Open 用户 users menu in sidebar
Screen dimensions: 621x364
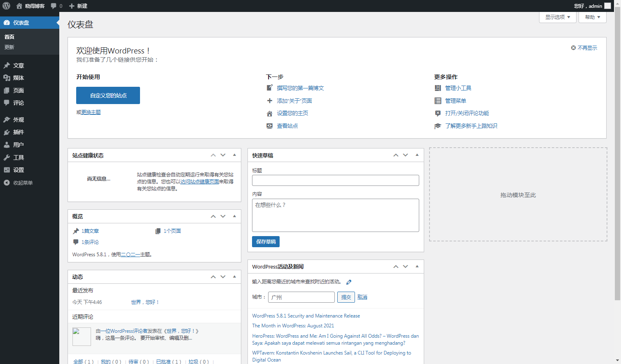tap(30, 145)
